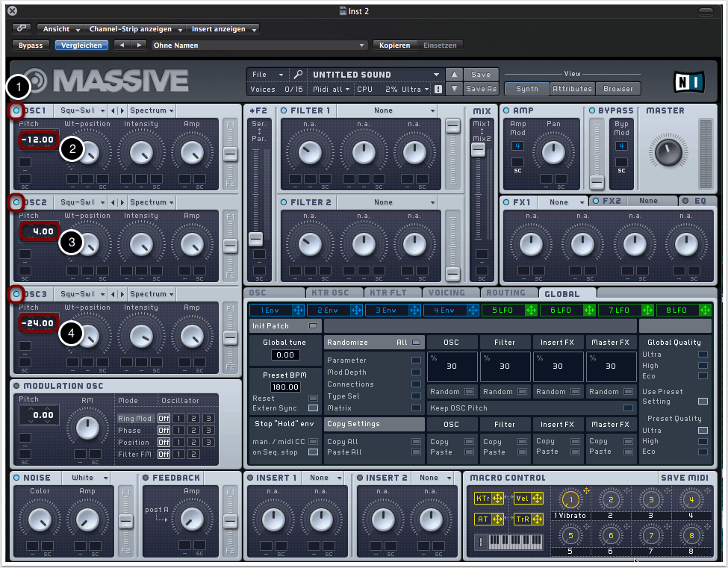This screenshot has width=728, height=568.
Task: Click the move handle on 1 Env
Action: pyautogui.click(x=299, y=310)
